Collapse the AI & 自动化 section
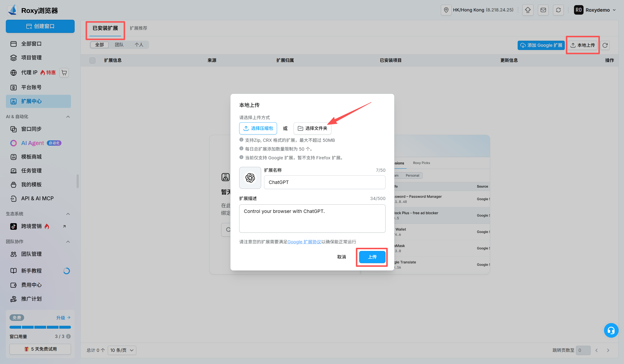Viewport: 624px width, 364px height. coord(68,116)
